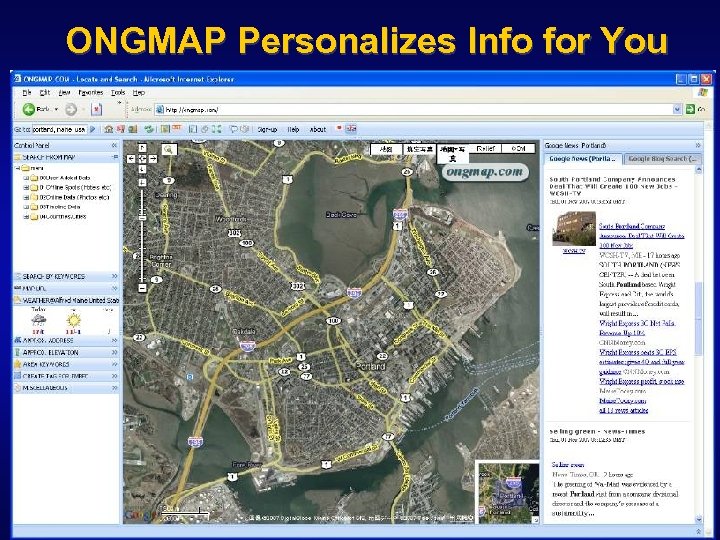Expand the 00 User Added Data folder
This screenshot has height=540, width=720.
pos(26,178)
